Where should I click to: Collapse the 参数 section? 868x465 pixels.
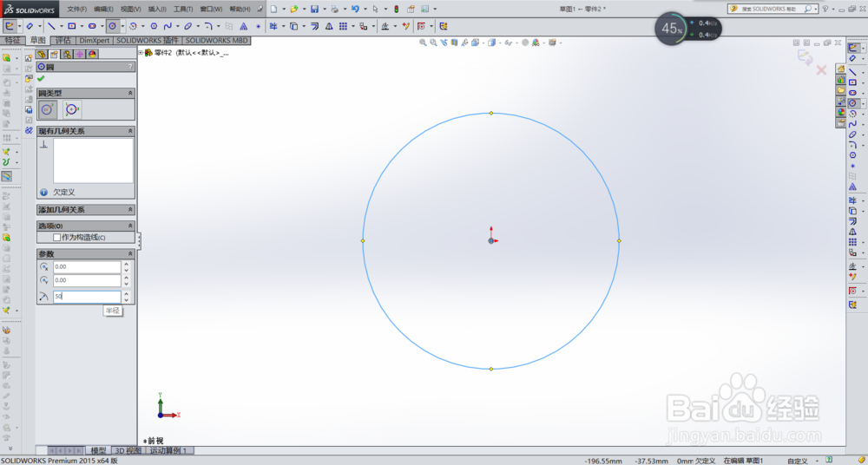(x=131, y=253)
